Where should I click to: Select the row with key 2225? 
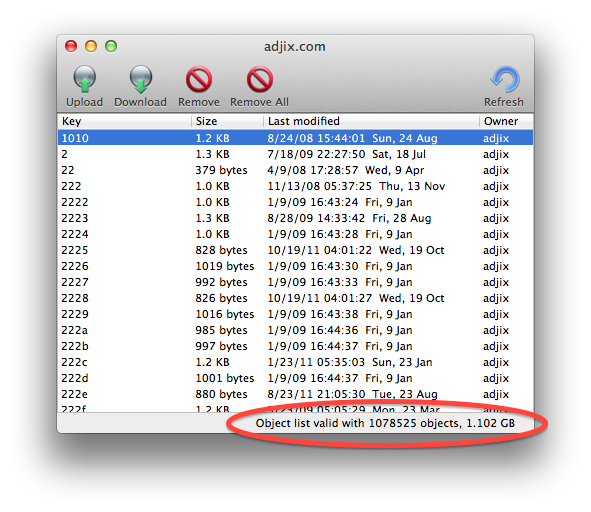pyautogui.click(x=296, y=250)
